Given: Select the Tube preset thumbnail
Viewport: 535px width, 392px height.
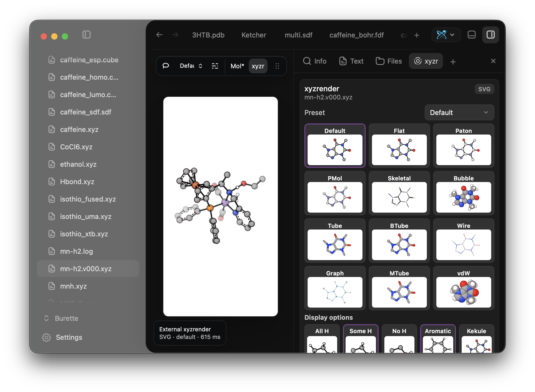Looking at the screenshot, I should point(335,241).
